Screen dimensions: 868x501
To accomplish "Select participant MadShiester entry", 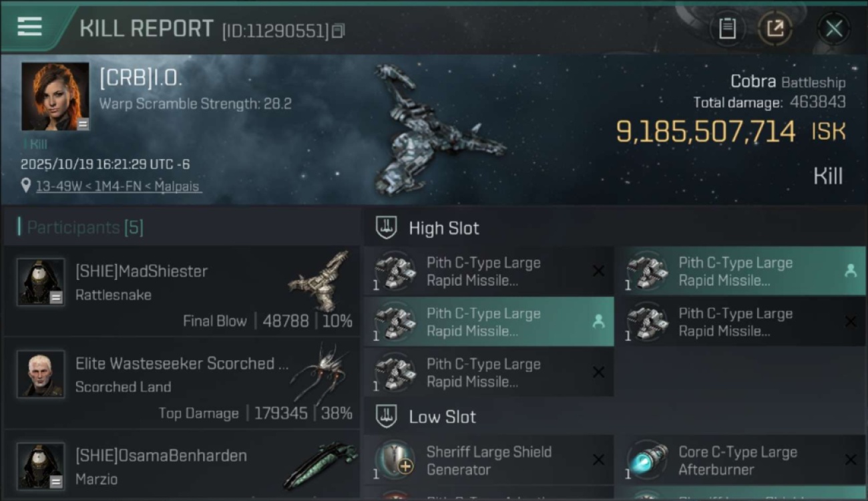I will click(180, 291).
